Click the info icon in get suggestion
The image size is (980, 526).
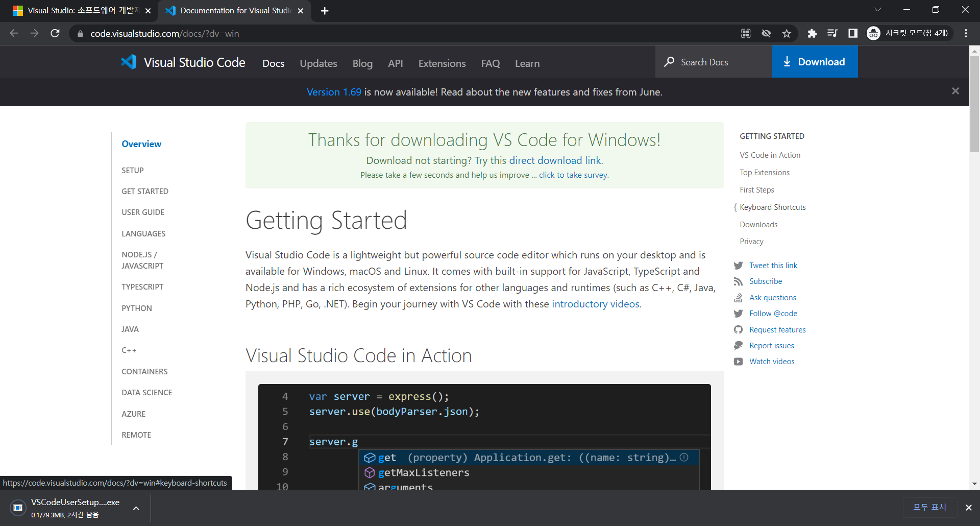684,458
